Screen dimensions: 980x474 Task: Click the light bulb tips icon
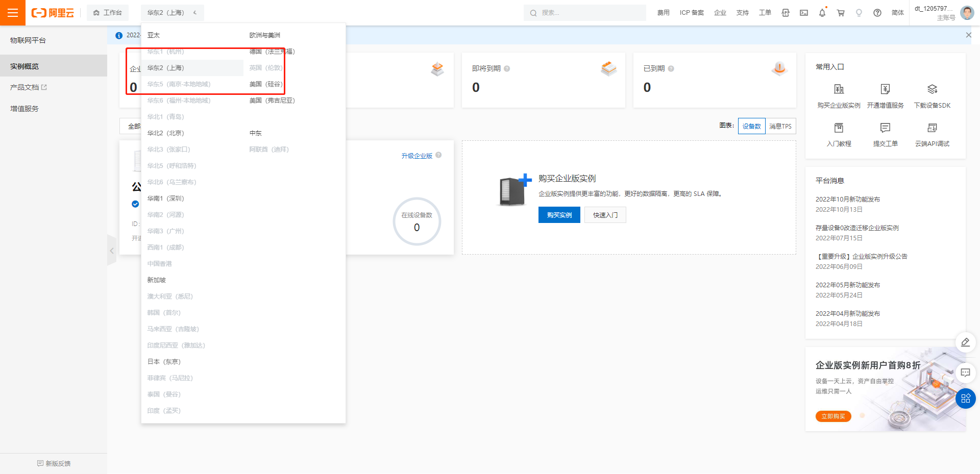[859, 13]
